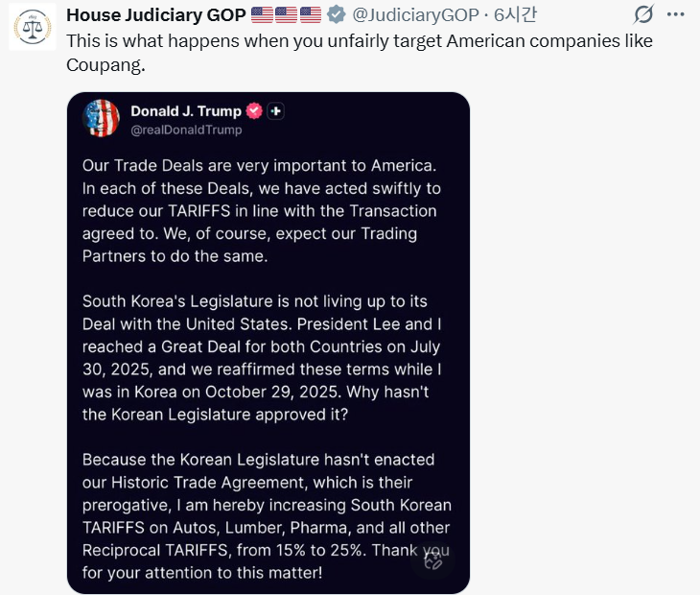
Task: Click the paragraph starting "South Korea's Legislature"
Action: tap(261, 358)
